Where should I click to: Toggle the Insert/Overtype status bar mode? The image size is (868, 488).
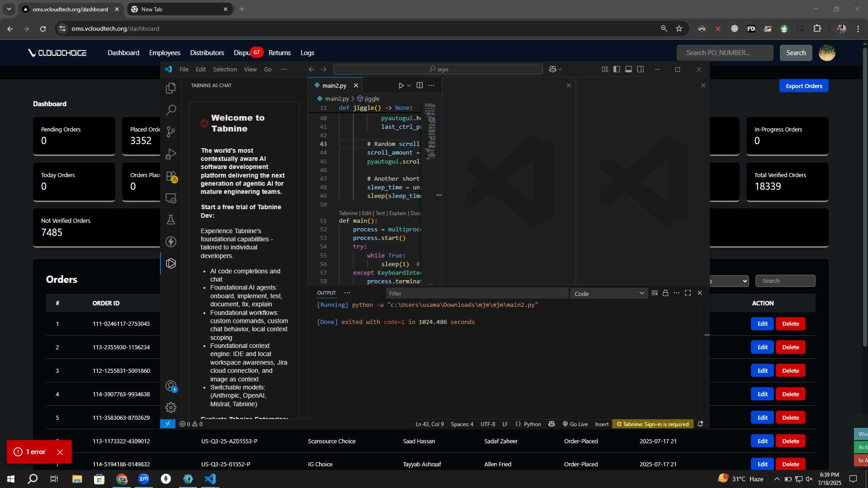602,424
